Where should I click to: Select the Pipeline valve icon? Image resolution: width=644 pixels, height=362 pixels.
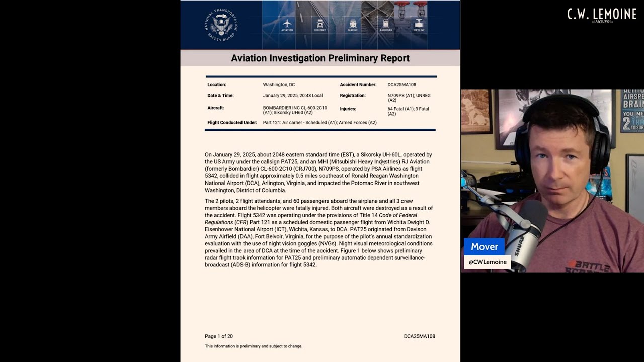[419, 24]
